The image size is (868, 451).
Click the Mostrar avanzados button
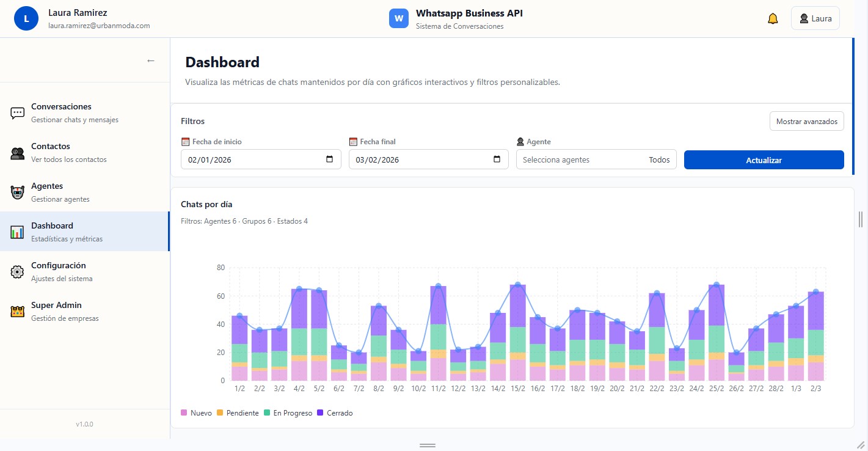(x=806, y=121)
